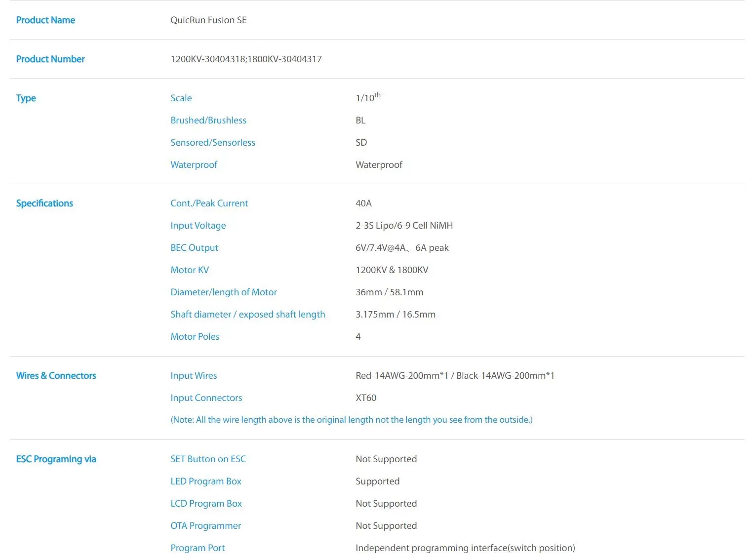Click the 'LCD Program Box' label
The width and height of the screenshot is (756, 558).
tap(206, 504)
